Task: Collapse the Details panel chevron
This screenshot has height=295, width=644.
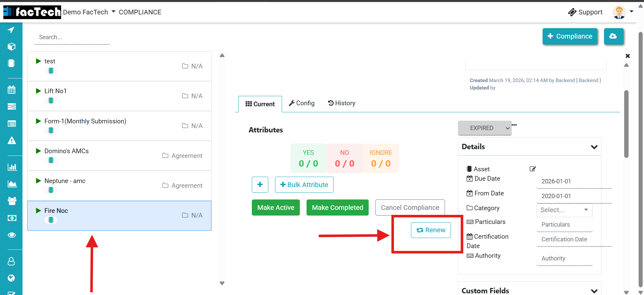Action: (594, 147)
